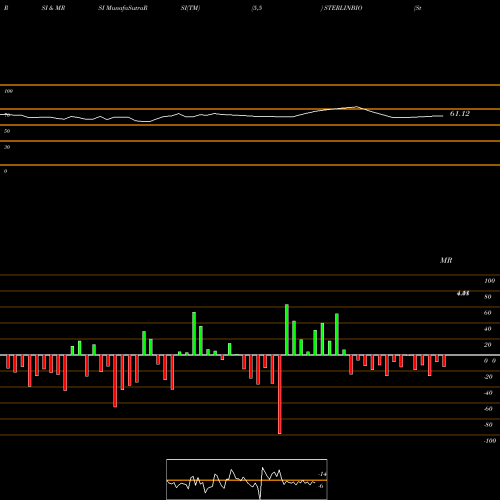Click the 100 label on MR right axis
This screenshot has height=500, width=500.
pos(489,281)
